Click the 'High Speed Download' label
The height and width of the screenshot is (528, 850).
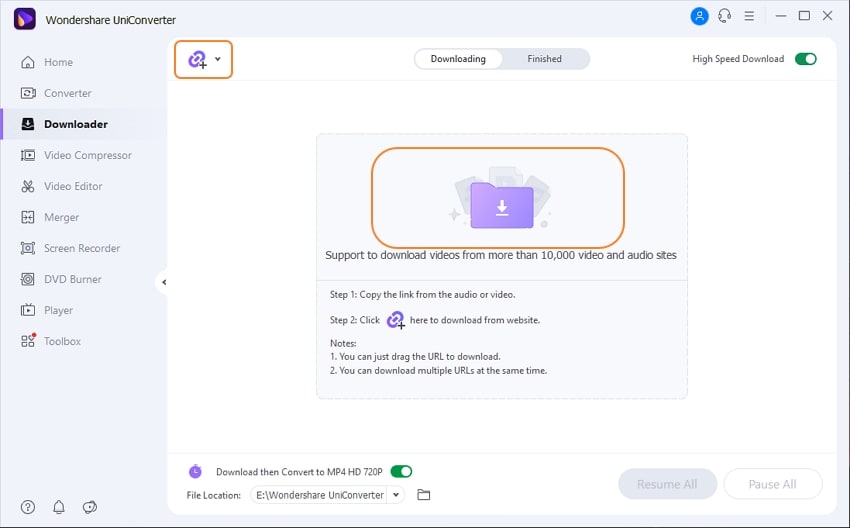(738, 59)
